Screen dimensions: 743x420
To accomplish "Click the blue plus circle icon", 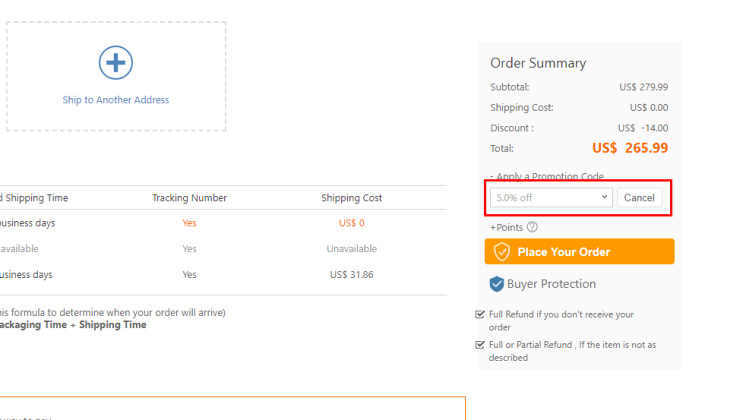I will coord(116,63).
